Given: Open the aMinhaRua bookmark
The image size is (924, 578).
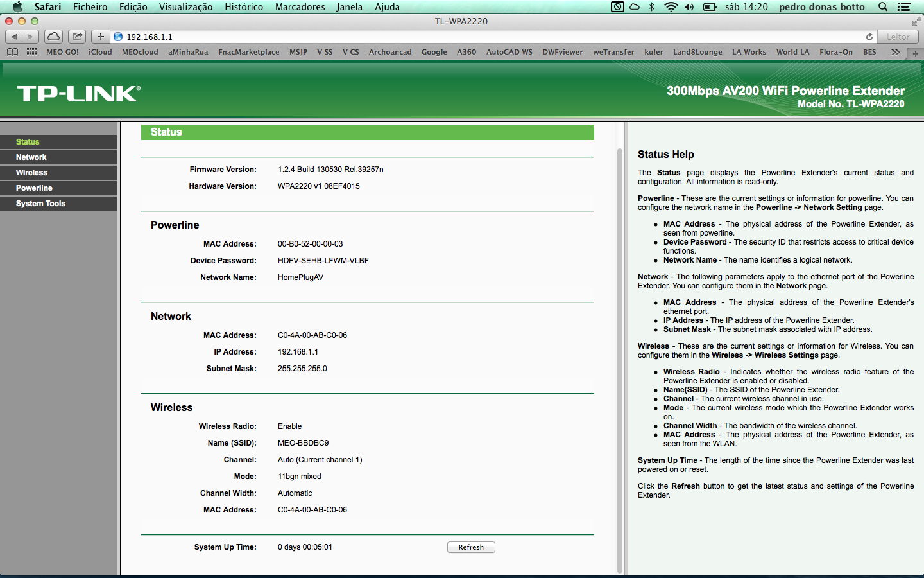Looking at the screenshot, I should (188, 52).
